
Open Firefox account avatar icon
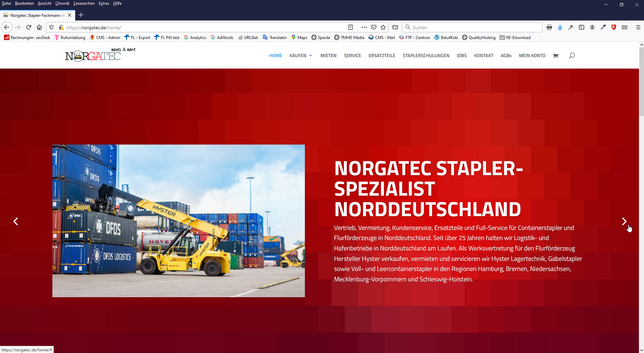coord(592,27)
